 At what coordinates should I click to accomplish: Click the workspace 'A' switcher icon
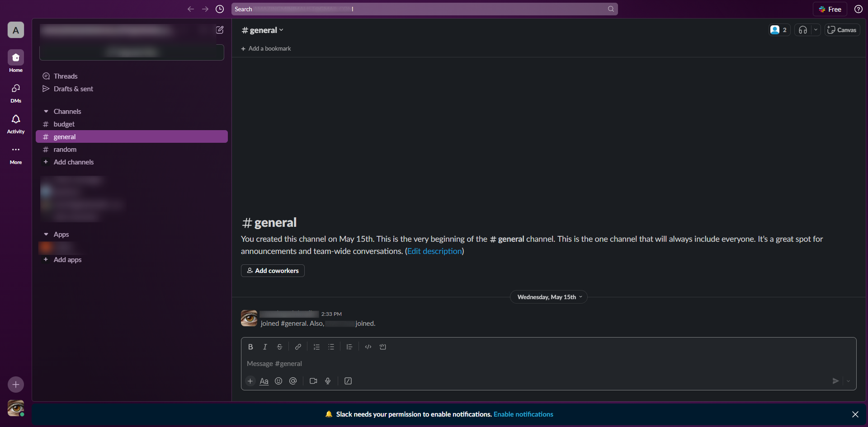coord(16,30)
